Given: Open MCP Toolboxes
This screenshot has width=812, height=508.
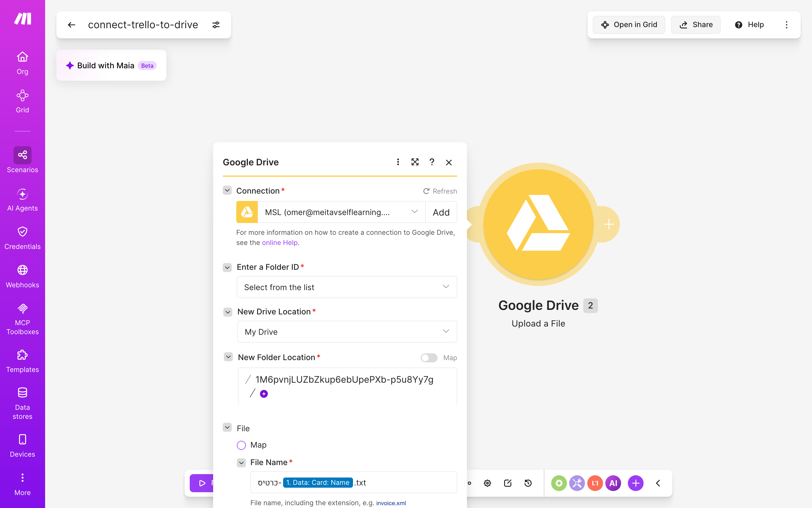Looking at the screenshot, I should point(23,319).
